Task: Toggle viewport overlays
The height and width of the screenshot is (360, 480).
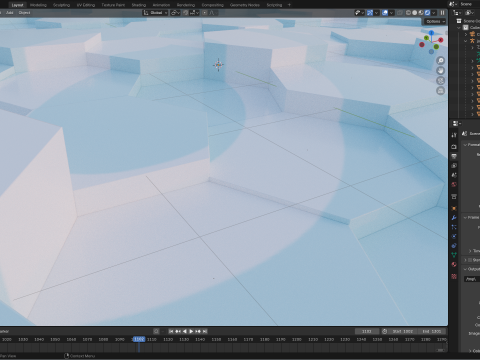Action: 385,13
